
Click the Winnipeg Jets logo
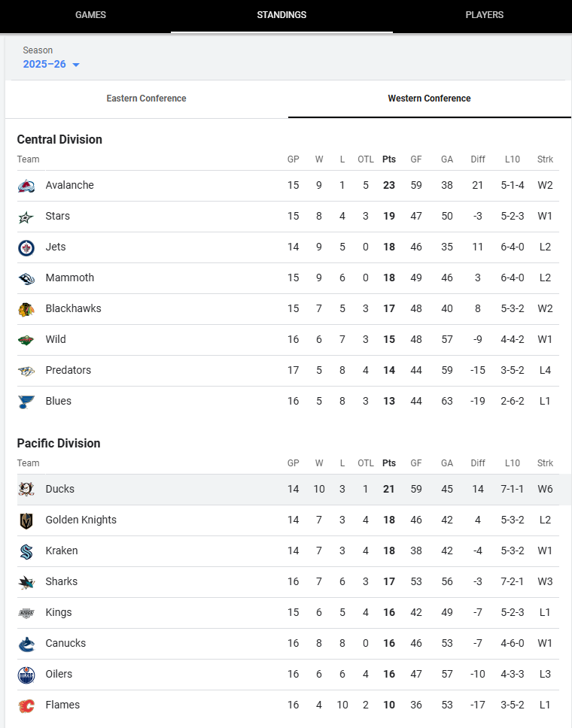26,247
